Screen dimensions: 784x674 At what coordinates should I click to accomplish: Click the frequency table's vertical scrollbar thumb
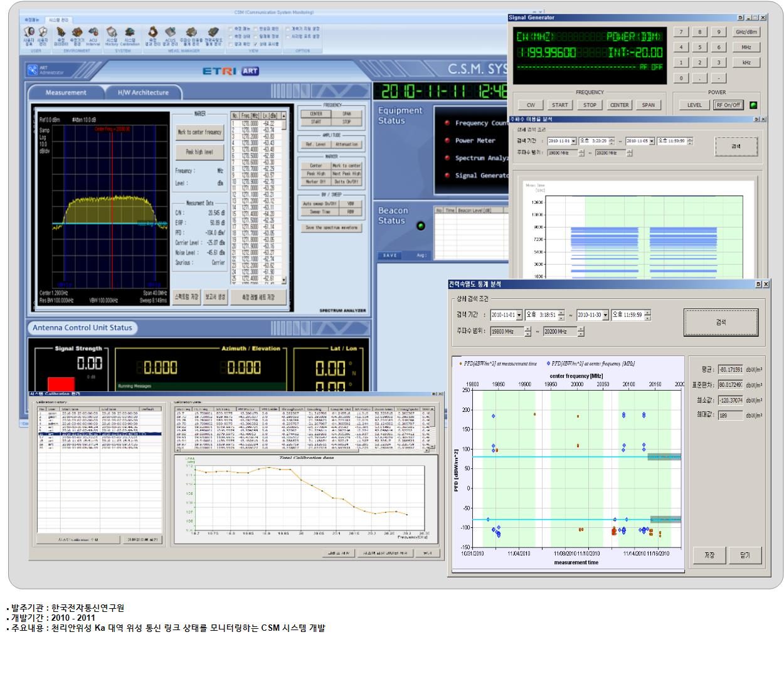(284, 124)
